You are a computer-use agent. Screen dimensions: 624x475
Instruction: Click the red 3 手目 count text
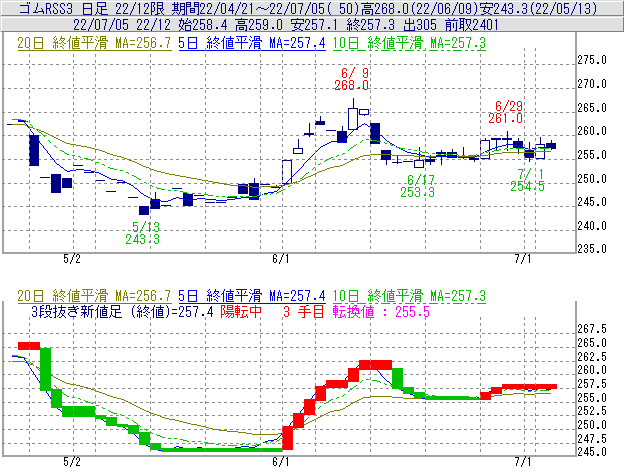point(304,311)
